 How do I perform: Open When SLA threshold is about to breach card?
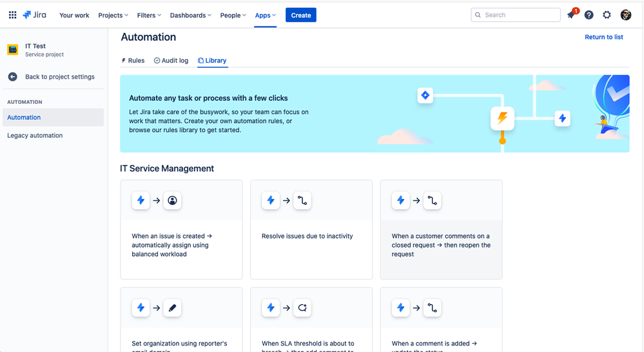(311, 320)
